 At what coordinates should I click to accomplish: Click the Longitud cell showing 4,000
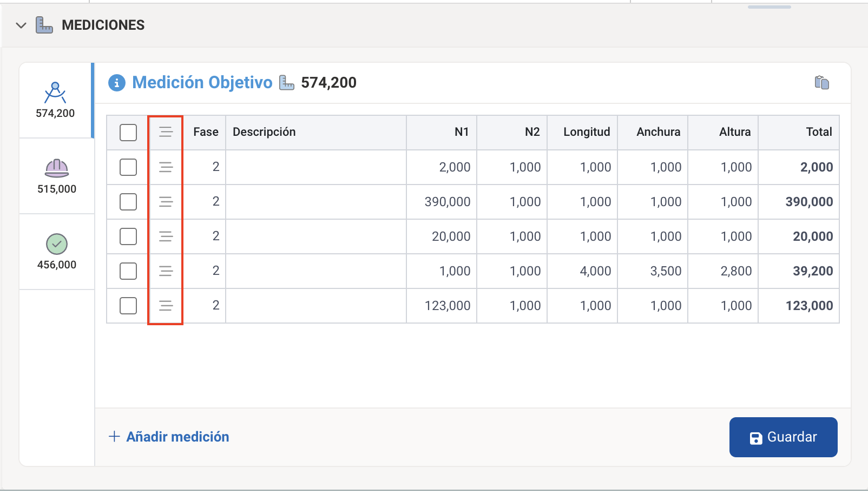click(582, 271)
